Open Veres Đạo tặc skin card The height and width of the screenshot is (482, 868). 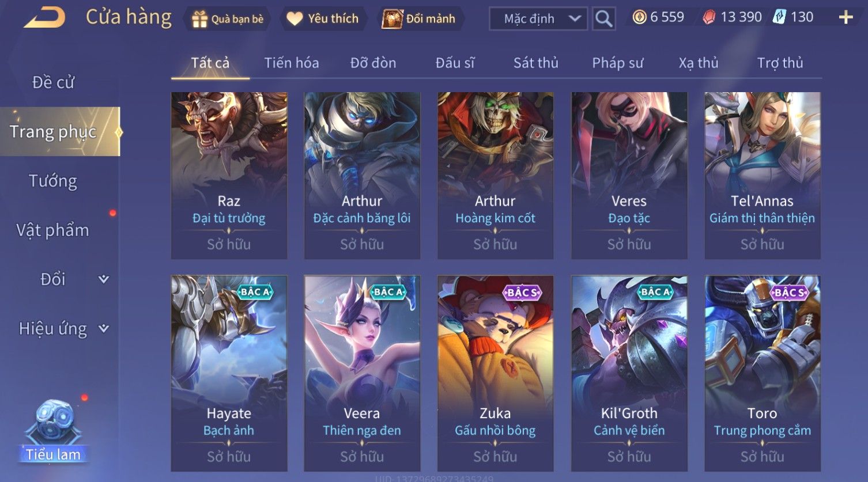pyautogui.click(x=629, y=176)
